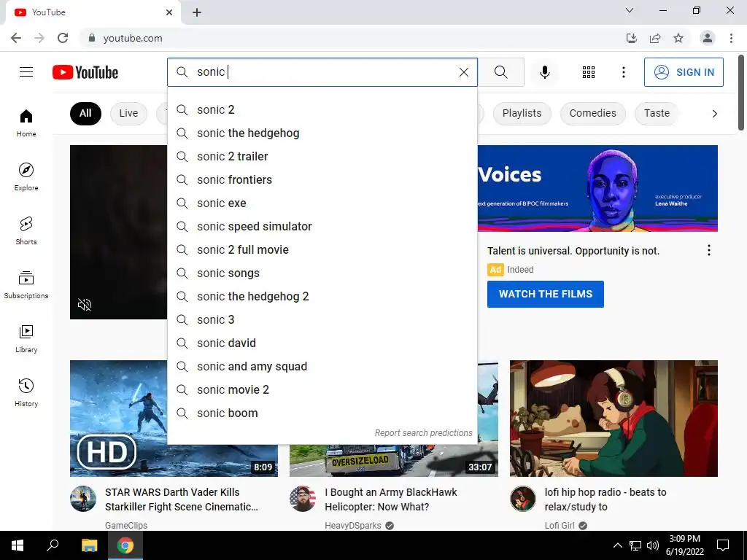Open the Chrome profile avatar menu
747x560 pixels.
[x=708, y=38]
